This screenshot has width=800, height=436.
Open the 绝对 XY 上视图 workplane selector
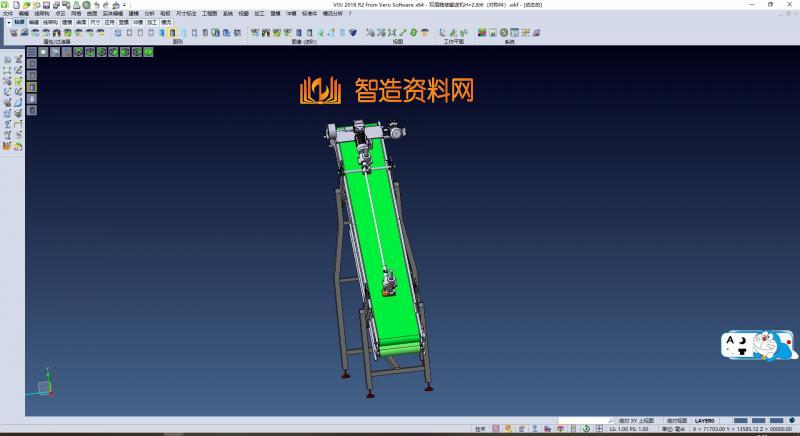pos(638,421)
